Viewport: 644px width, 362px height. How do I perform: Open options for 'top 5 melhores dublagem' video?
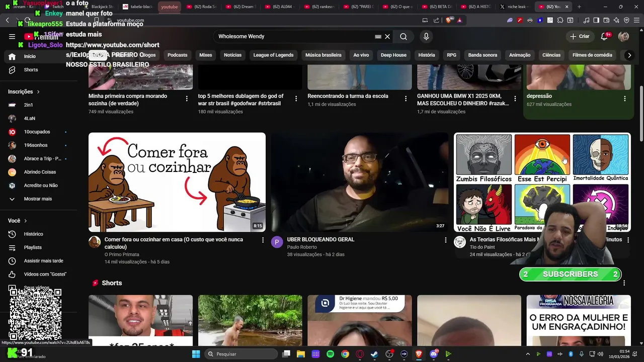(x=296, y=99)
